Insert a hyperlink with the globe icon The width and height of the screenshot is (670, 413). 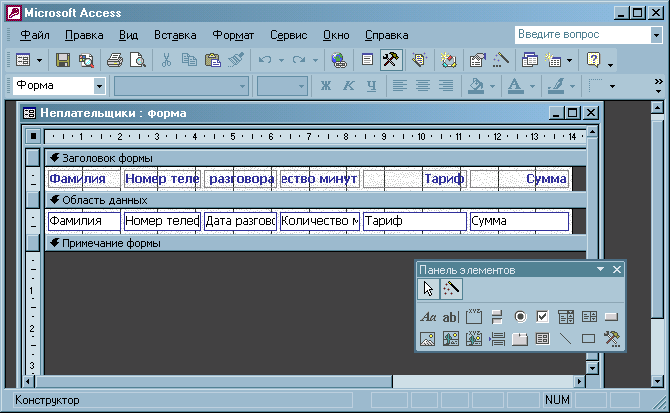pos(339,60)
